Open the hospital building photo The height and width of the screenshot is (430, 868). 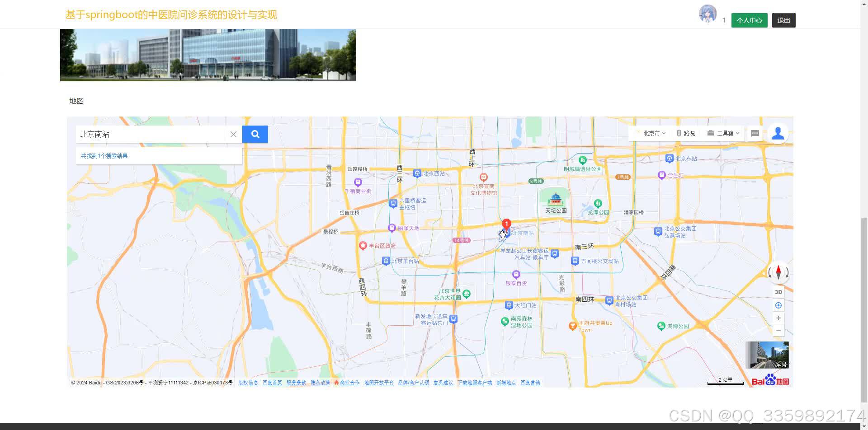208,55
